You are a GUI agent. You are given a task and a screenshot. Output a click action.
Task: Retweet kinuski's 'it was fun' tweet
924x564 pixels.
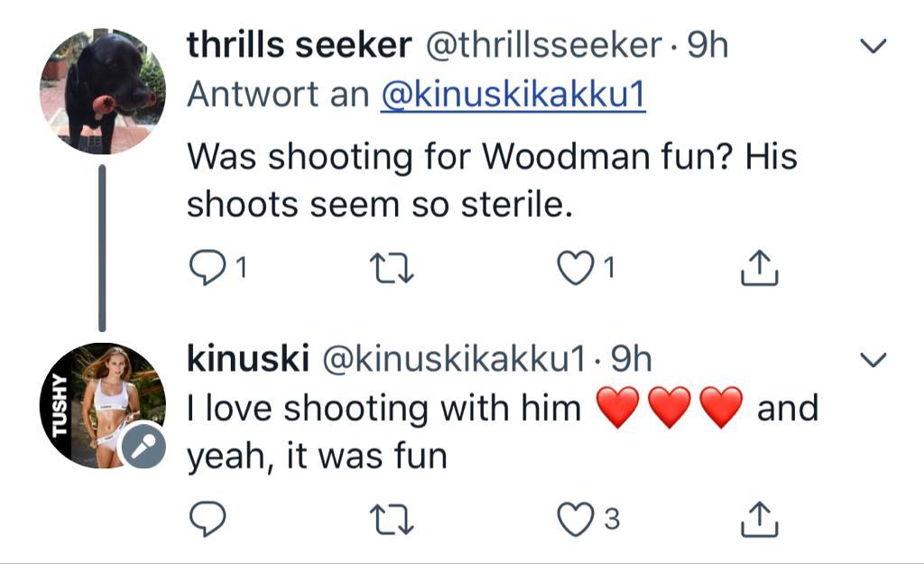click(x=393, y=518)
